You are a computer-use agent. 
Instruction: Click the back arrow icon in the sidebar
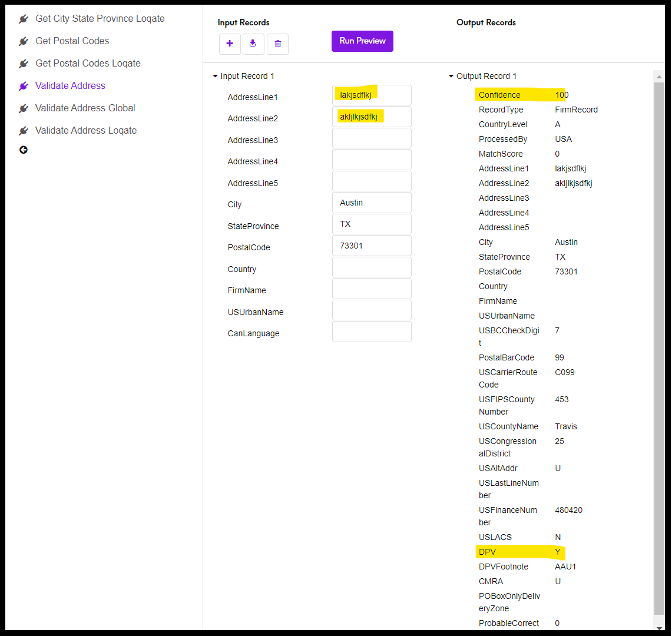pos(23,150)
